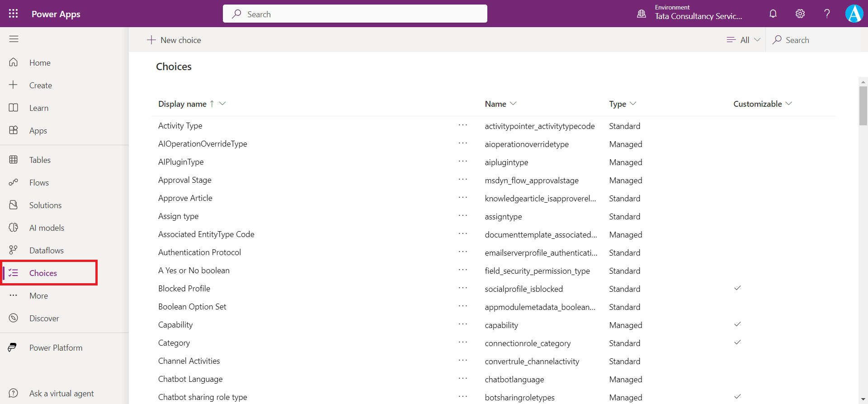Click the help question mark icon
868x404 pixels.
point(827,14)
